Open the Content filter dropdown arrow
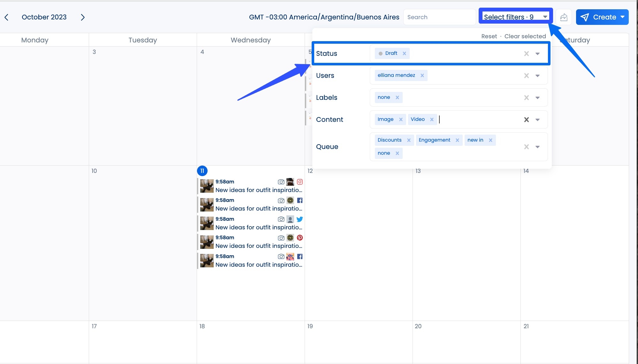 click(x=538, y=119)
